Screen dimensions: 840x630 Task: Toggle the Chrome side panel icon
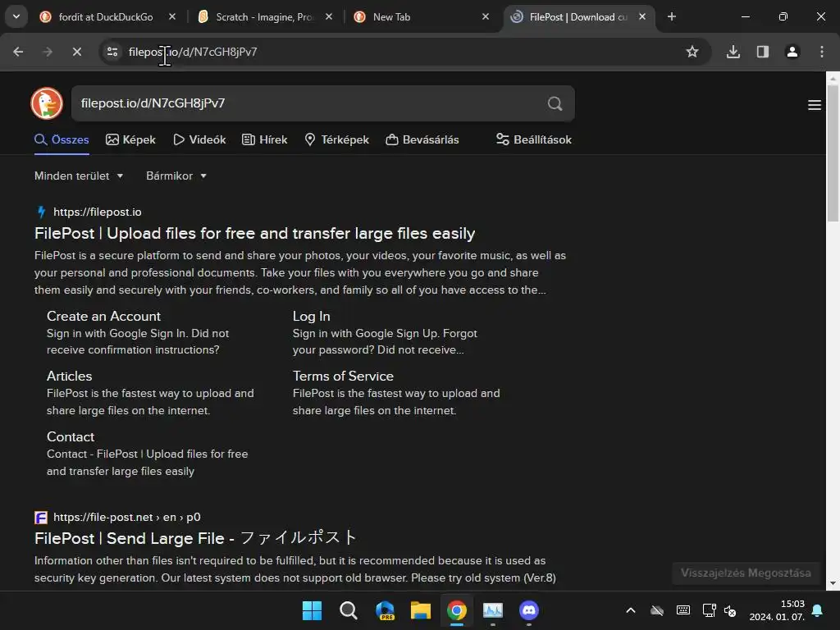[763, 52]
